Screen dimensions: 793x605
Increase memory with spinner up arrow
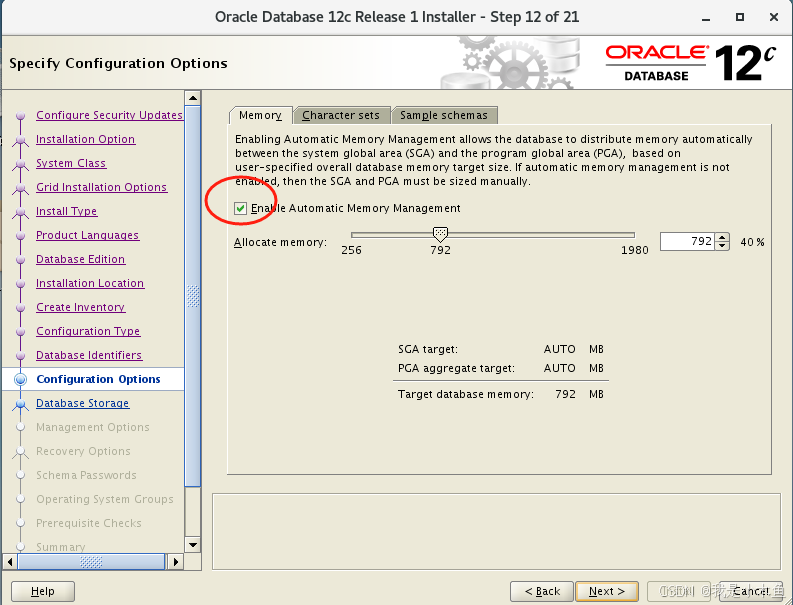pos(723,237)
